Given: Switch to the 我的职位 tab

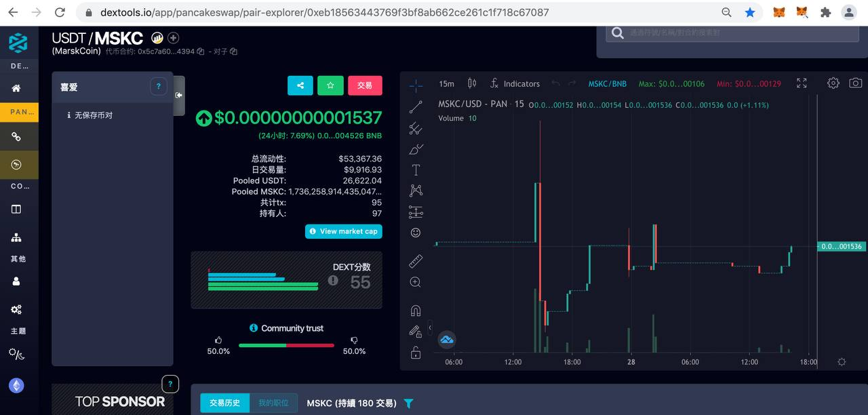Looking at the screenshot, I should coord(273,403).
